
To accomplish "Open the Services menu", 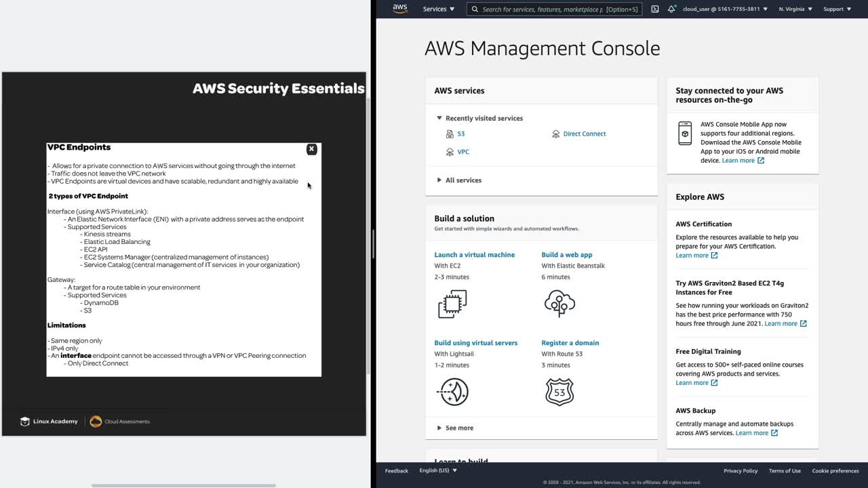I will coord(439,9).
